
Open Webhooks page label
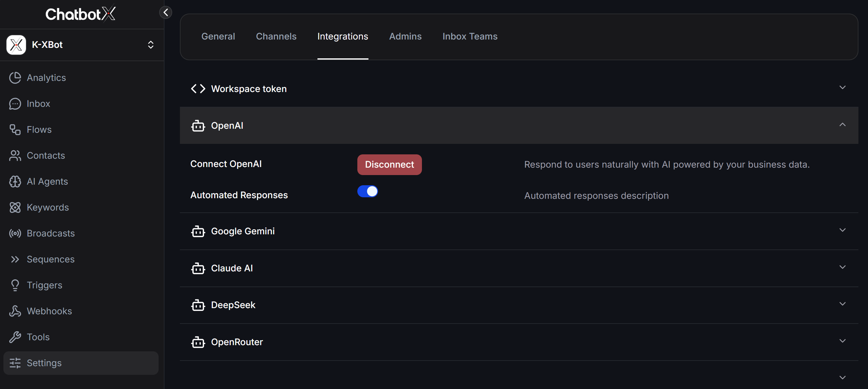coord(49,311)
